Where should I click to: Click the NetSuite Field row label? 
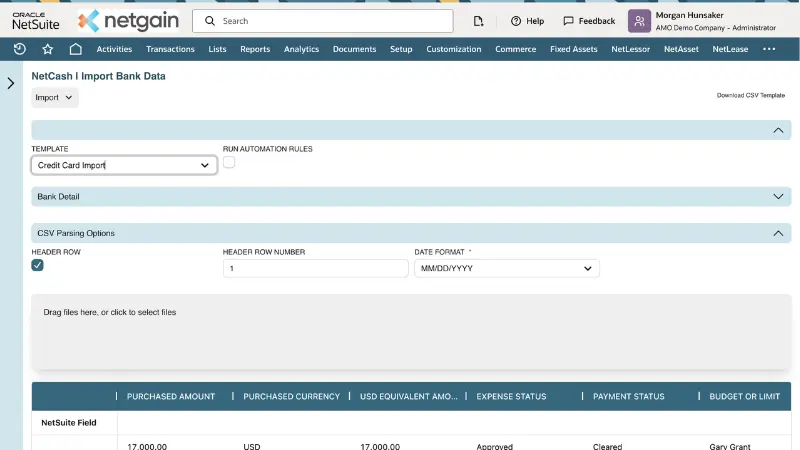pyautogui.click(x=69, y=422)
